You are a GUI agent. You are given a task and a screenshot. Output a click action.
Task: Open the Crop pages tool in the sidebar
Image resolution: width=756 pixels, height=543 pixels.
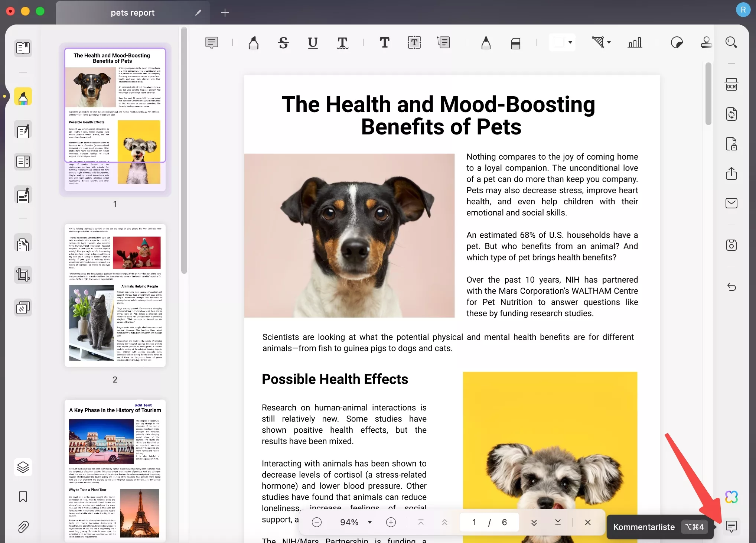point(23,275)
